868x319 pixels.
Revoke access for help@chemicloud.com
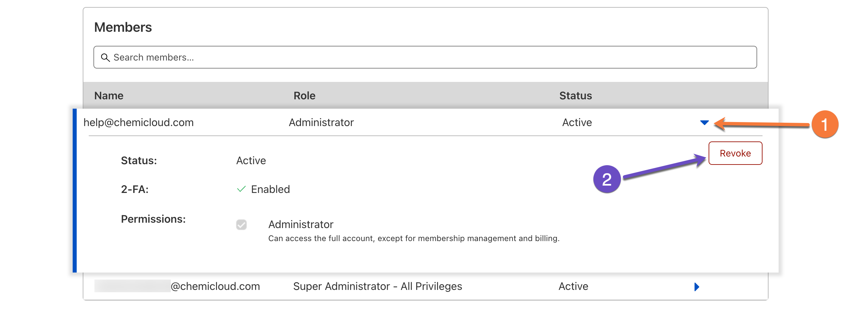pyautogui.click(x=735, y=153)
